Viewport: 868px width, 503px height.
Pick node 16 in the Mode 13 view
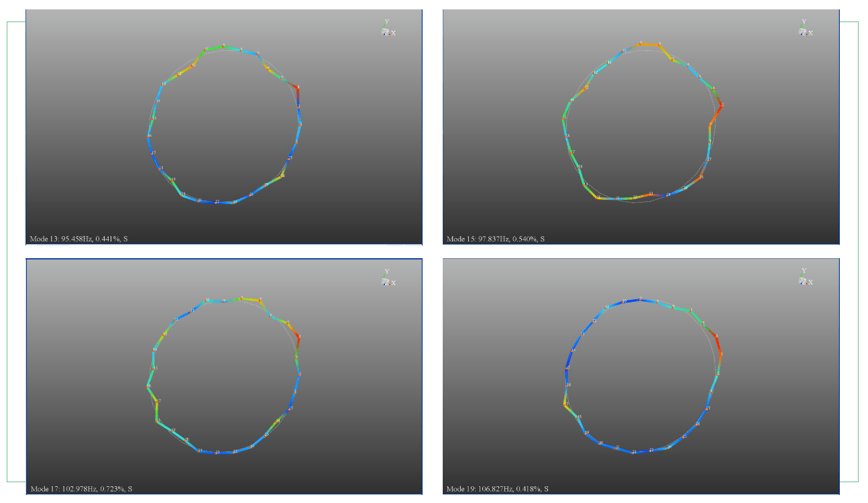pyautogui.click(x=149, y=135)
